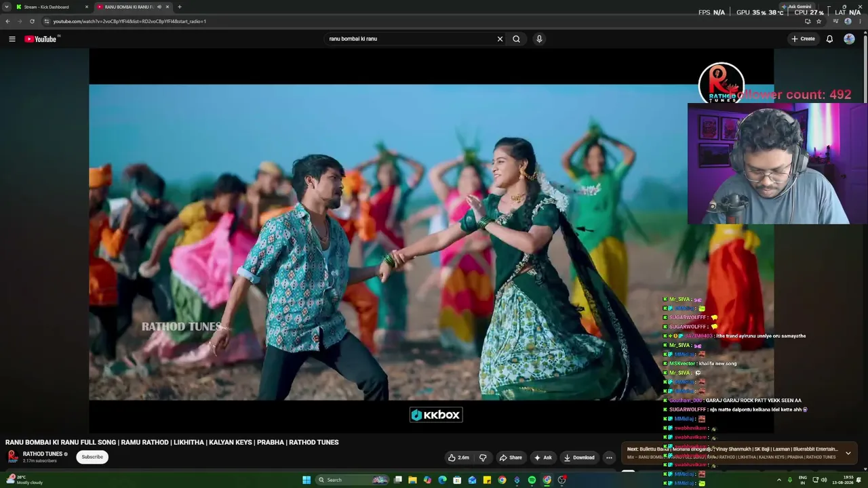Screen dimensions: 868x488
Task: Close the YouTube video tab
Action: (x=167, y=7)
